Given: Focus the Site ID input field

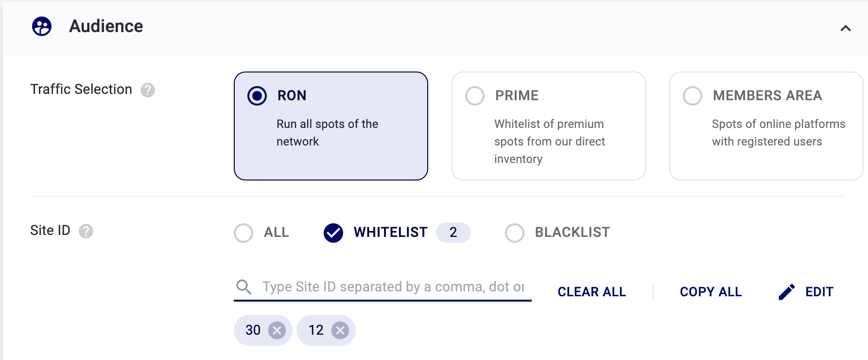Looking at the screenshot, I should point(393,287).
